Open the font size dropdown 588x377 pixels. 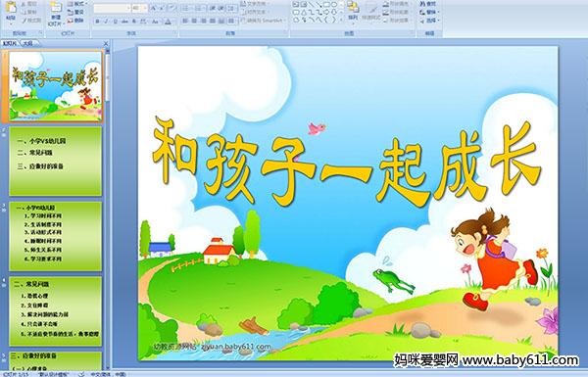(139, 8)
